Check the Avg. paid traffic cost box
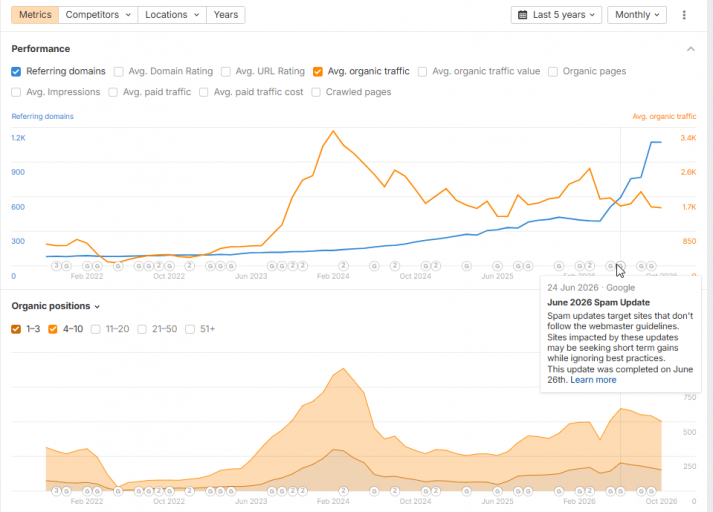This screenshot has width=713, height=512. pos(204,92)
